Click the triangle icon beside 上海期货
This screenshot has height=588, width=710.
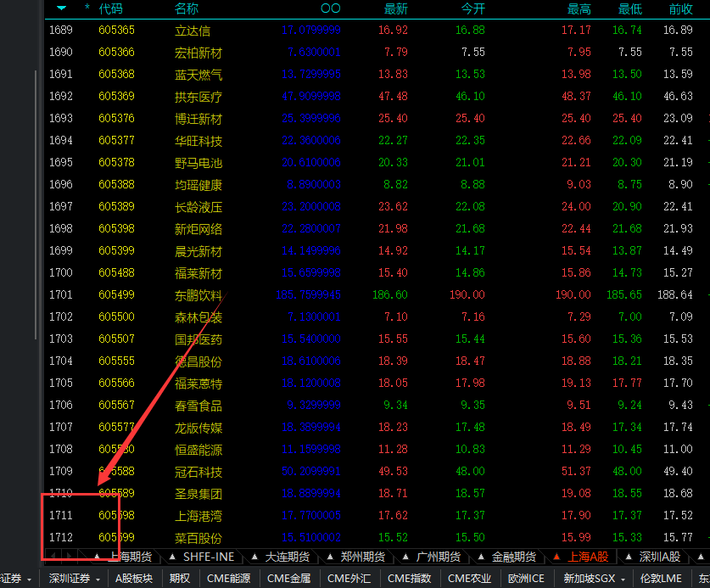(x=97, y=557)
